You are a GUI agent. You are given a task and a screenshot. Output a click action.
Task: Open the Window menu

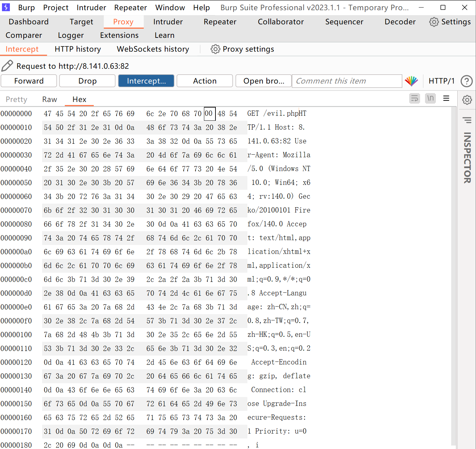pos(170,8)
